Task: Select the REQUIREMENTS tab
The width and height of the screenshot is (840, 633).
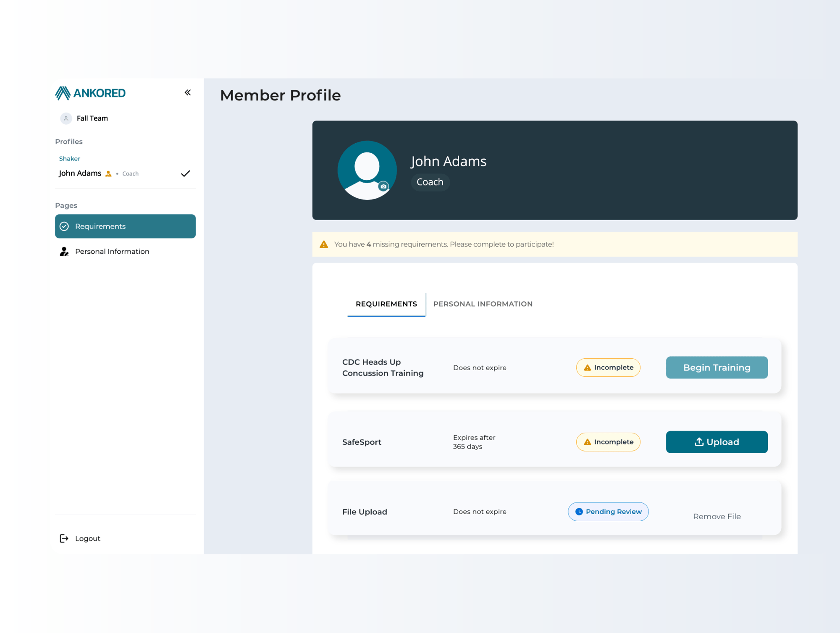Action: click(x=386, y=304)
